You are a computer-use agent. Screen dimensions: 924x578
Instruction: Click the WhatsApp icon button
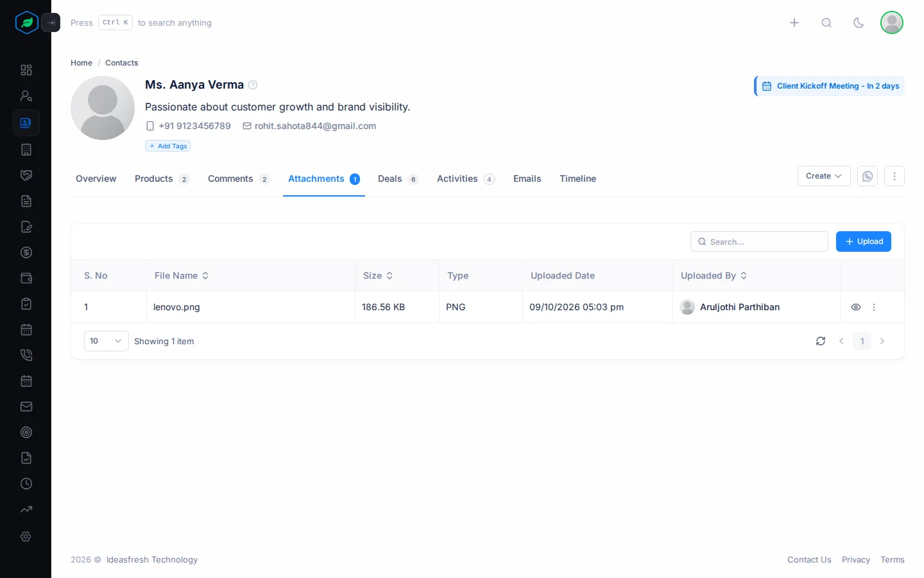click(x=868, y=176)
